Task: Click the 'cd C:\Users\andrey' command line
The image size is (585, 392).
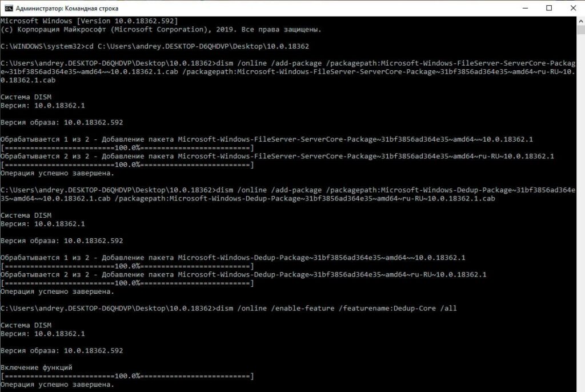Action: click(x=154, y=46)
